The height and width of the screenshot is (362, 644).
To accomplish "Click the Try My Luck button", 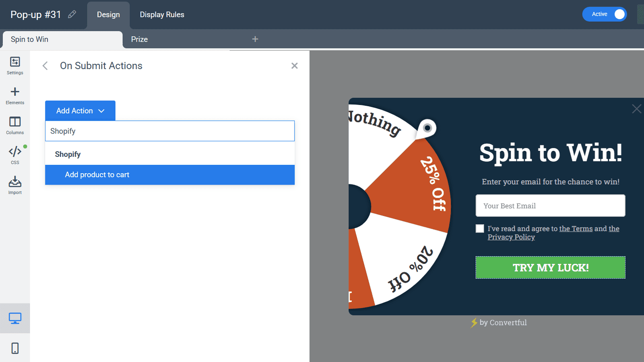I will click(x=550, y=267).
